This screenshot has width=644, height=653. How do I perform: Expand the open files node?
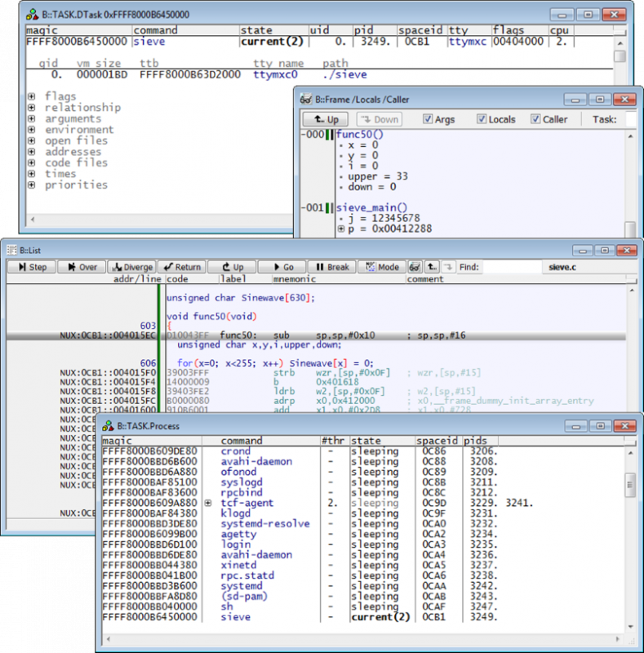(31, 140)
